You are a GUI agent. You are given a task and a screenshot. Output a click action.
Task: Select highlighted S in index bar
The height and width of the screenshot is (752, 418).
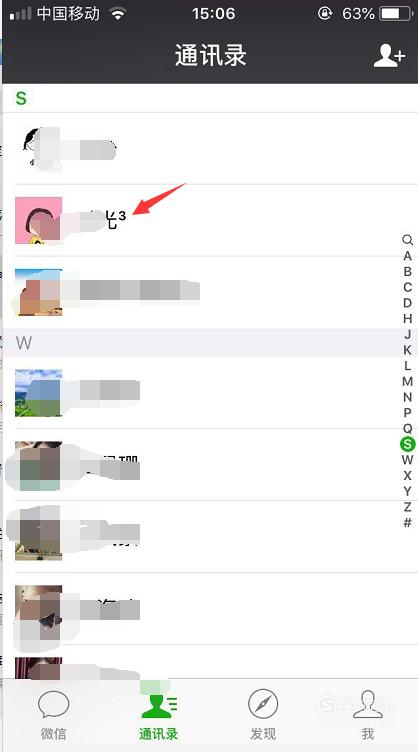pos(407,444)
